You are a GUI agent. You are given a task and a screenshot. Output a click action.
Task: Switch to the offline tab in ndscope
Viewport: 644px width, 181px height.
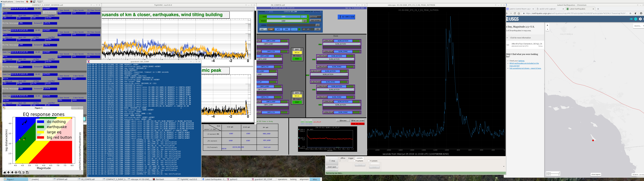[x=343, y=158]
